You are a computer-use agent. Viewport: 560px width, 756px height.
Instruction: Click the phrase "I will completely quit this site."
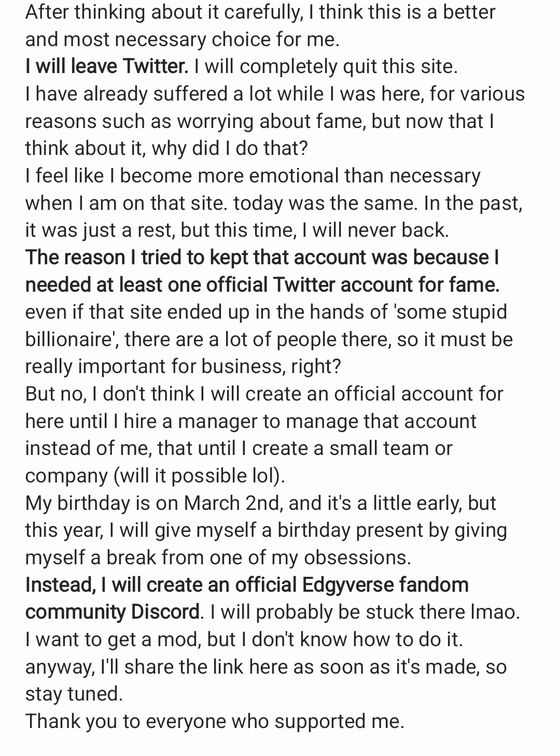[326, 66]
